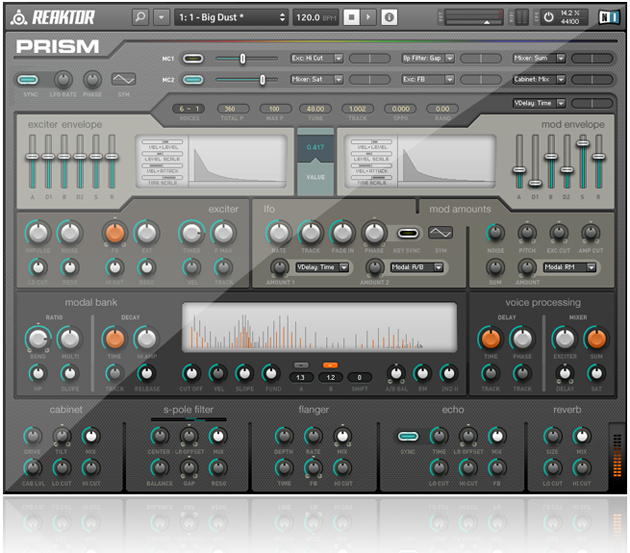Click the exciter TIMER knob
This screenshot has width=630, height=553.
pos(191,233)
